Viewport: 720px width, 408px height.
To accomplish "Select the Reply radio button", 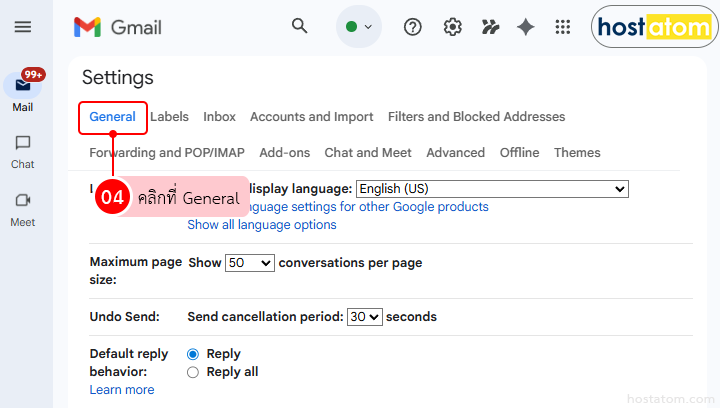I will tap(193, 354).
